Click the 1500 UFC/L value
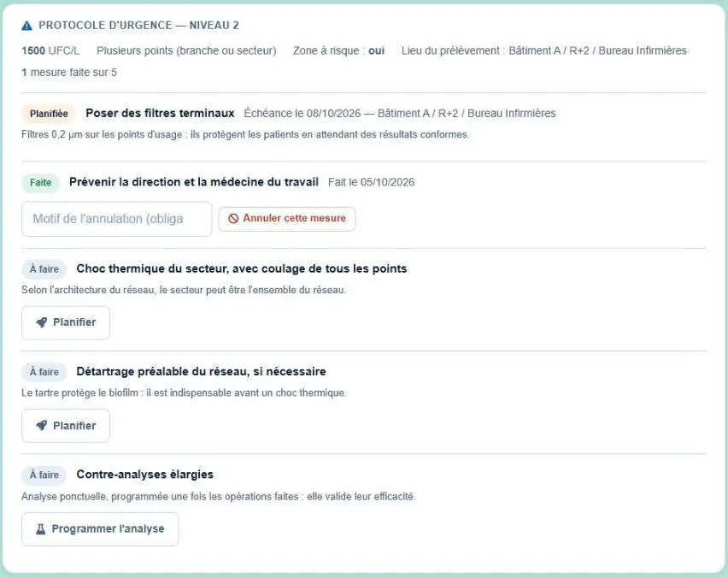 click(50, 50)
